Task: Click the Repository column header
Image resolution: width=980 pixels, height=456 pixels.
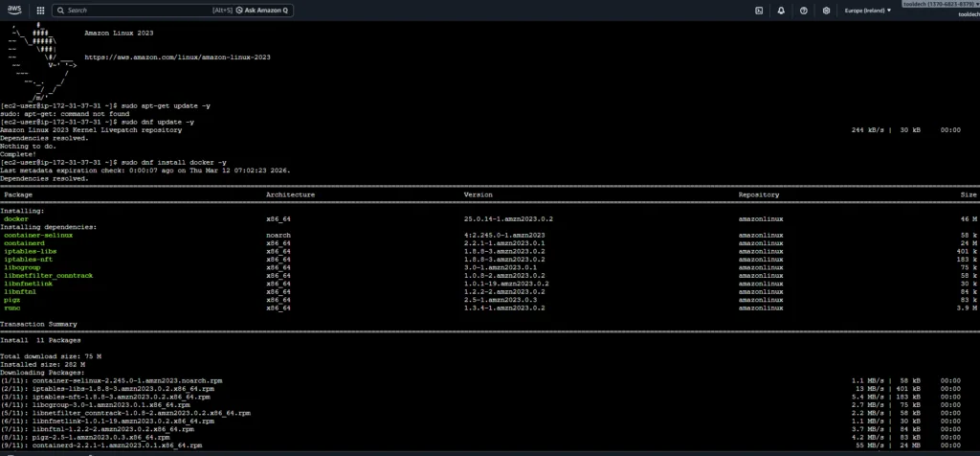Action: pyautogui.click(x=759, y=194)
